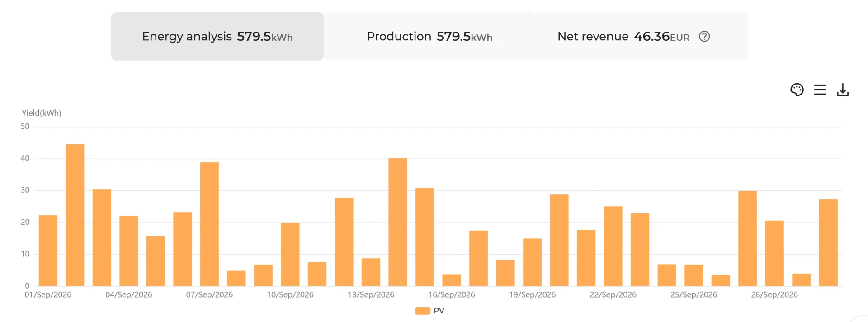
Task: Click the '40' value on the yield axis
Action: click(x=25, y=158)
